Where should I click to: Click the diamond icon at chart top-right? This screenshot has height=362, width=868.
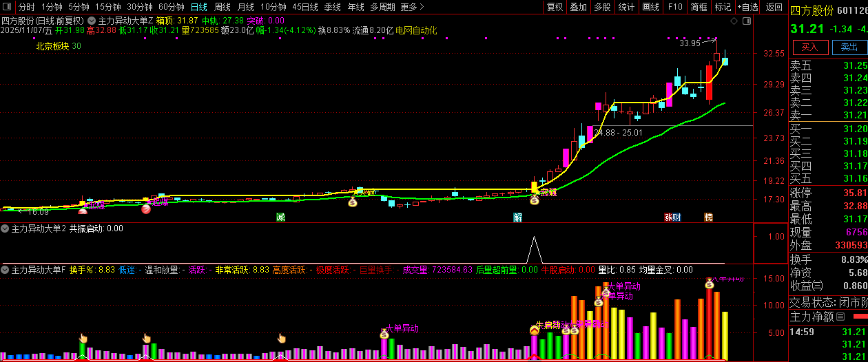pos(734,21)
